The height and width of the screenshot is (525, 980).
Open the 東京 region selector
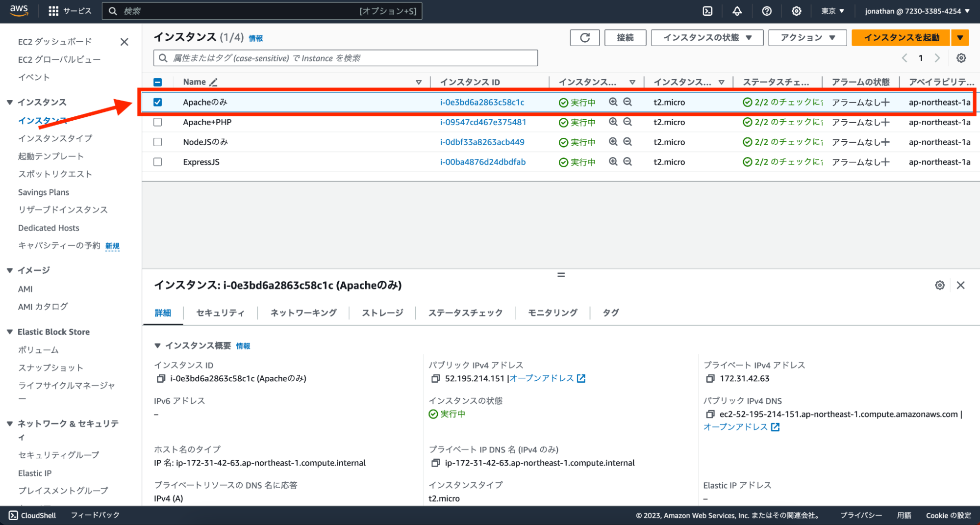pos(832,11)
